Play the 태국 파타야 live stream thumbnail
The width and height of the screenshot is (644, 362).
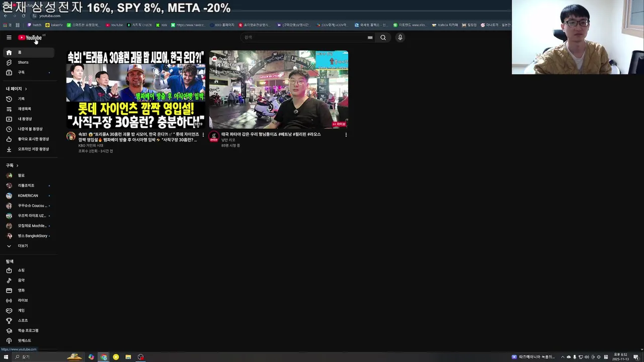tap(279, 89)
